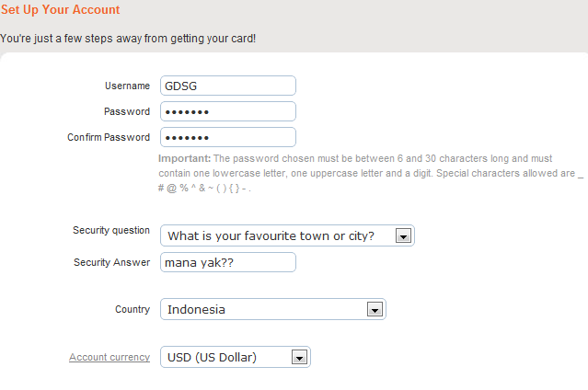Click the Set Up Your Account heading
Screen dimensions: 588x390
[60, 10]
